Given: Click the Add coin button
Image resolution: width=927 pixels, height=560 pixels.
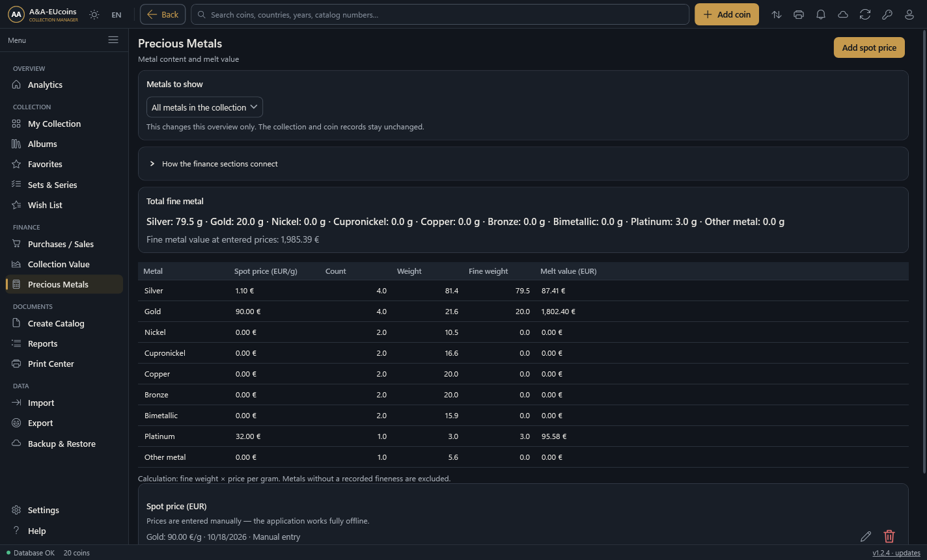Looking at the screenshot, I should 726,14.
